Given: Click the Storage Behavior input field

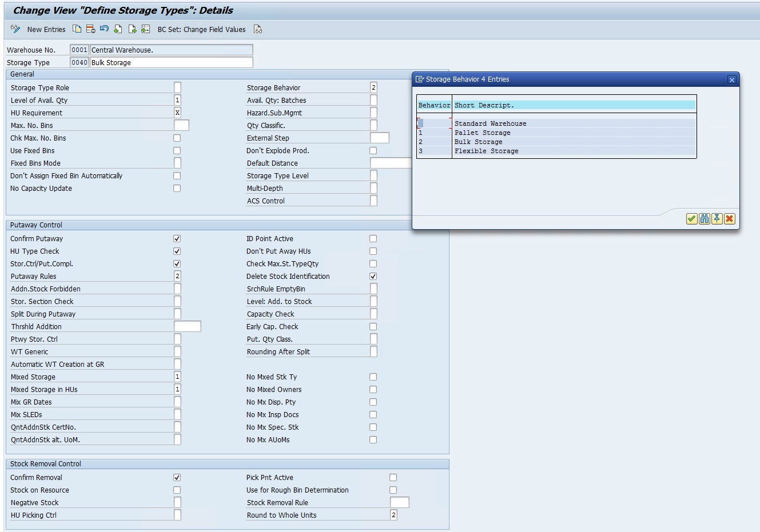Looking at the screenshot, I should [x=373, y=87].
